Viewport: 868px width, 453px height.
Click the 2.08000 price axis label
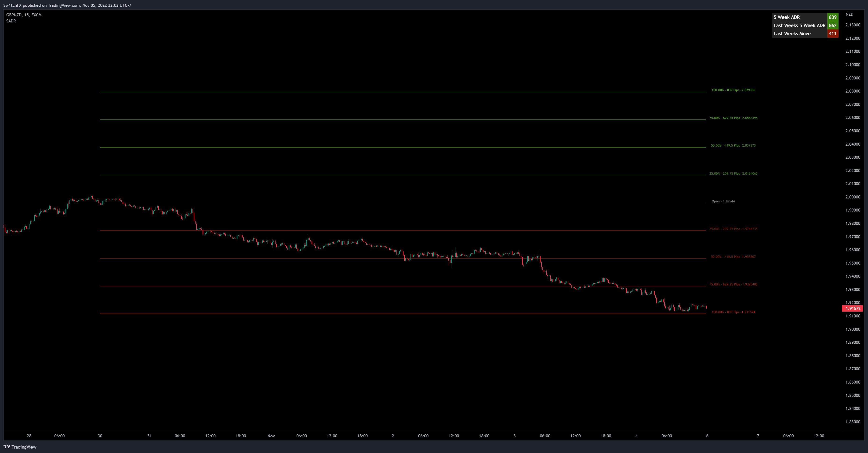853,91
